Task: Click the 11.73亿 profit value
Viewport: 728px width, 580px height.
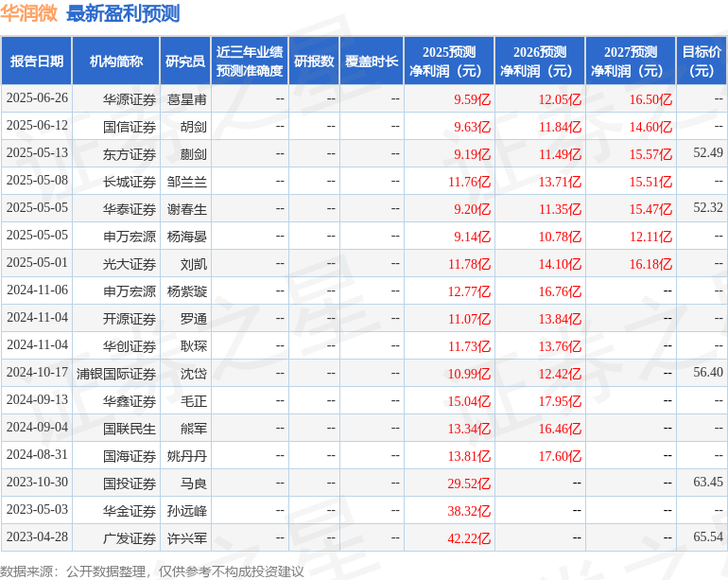Action: tap(469, 346)
